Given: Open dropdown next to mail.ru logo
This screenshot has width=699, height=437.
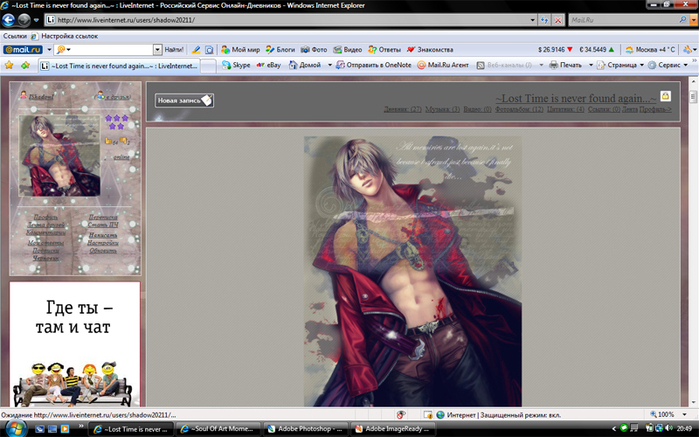Looking at the screenshot, I should [49, 49].
